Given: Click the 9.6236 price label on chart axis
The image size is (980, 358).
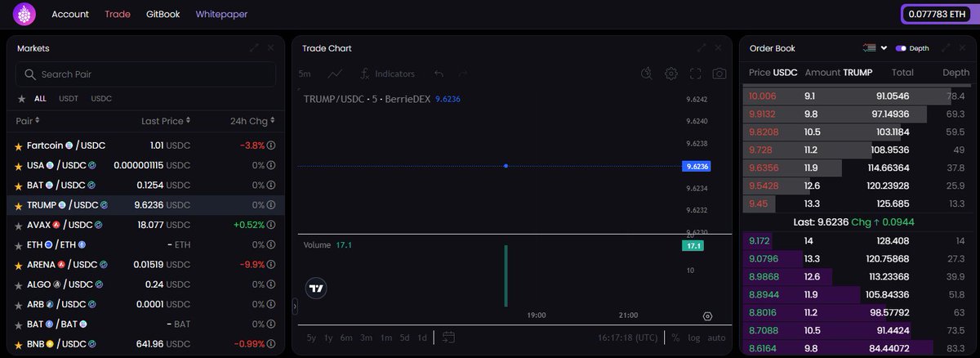Looking at the screenshot, I should pos(697,166).
